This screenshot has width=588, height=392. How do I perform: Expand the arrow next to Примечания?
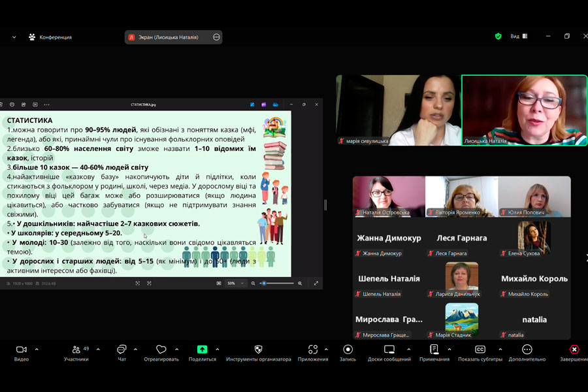[449, 350]
